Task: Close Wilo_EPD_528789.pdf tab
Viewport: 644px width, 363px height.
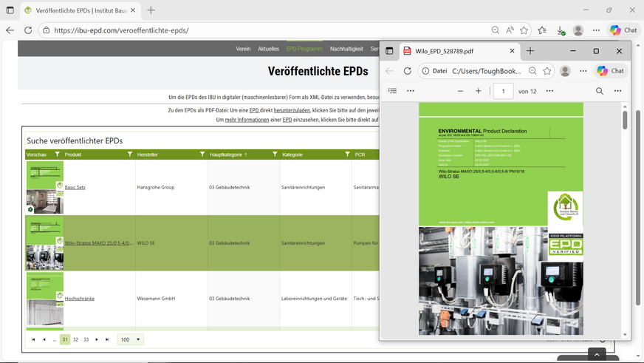Action: click(512, 51)
